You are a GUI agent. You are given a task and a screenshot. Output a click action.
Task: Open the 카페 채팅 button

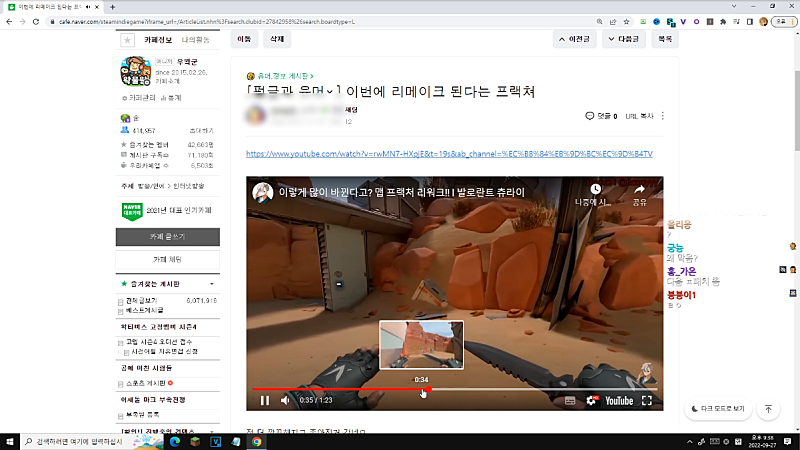click(x=168, y=259)
